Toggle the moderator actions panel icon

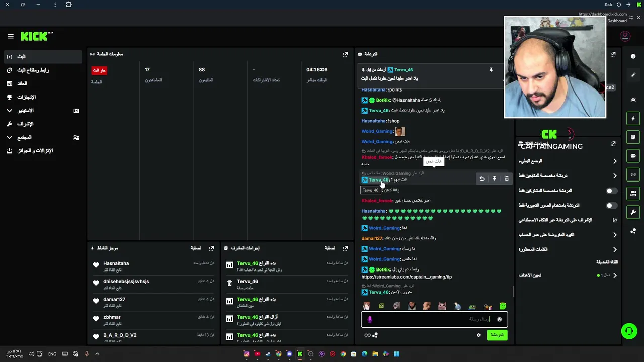pyautogui.click(x=633, y=137)
